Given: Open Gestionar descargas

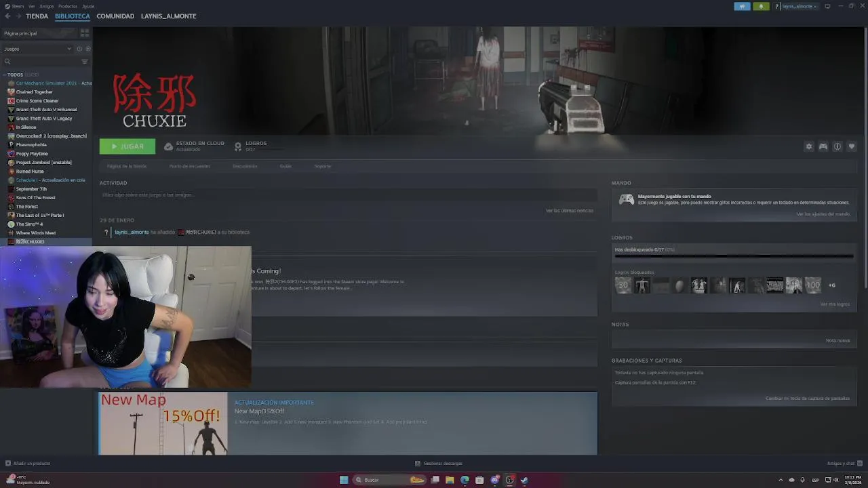Looking at the screenshot, I should pos(439,464).
